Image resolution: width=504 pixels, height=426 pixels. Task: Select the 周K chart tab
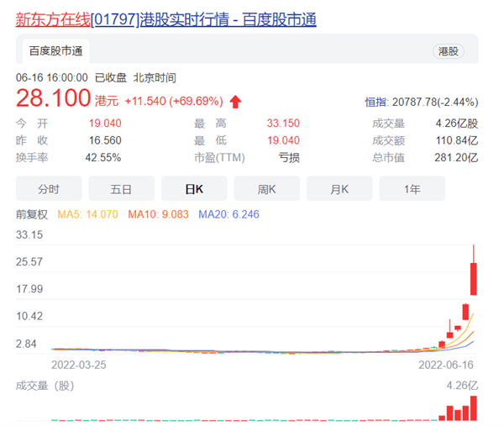point(267,189)
